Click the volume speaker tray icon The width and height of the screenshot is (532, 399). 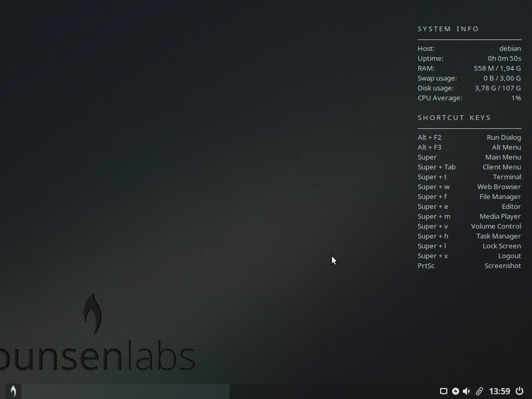(467, 391)
